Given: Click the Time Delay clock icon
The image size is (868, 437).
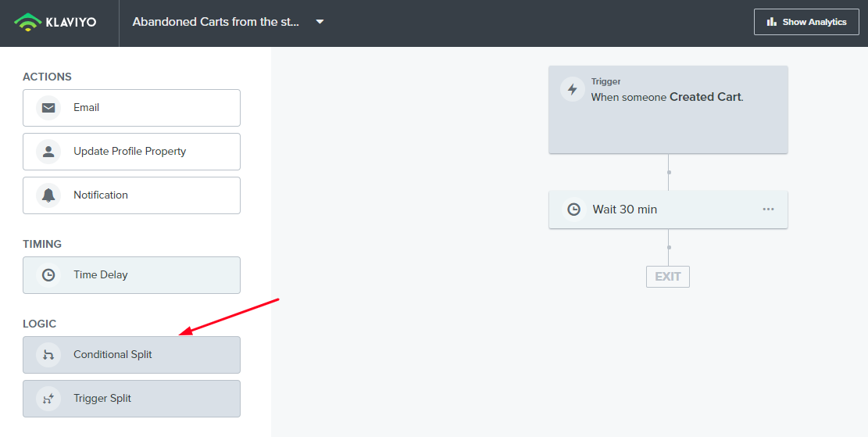Looking at the screenshot, I should (x=48, y=274).
